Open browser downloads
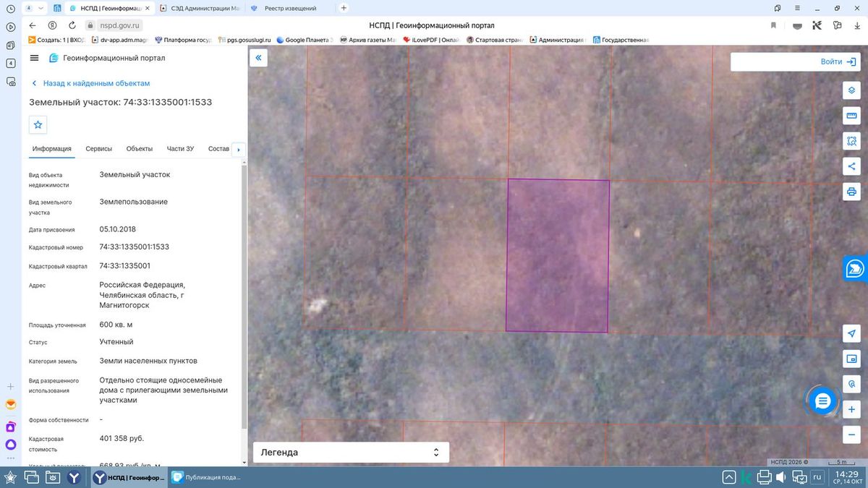The image size is (868, 488). click(857, 25)
